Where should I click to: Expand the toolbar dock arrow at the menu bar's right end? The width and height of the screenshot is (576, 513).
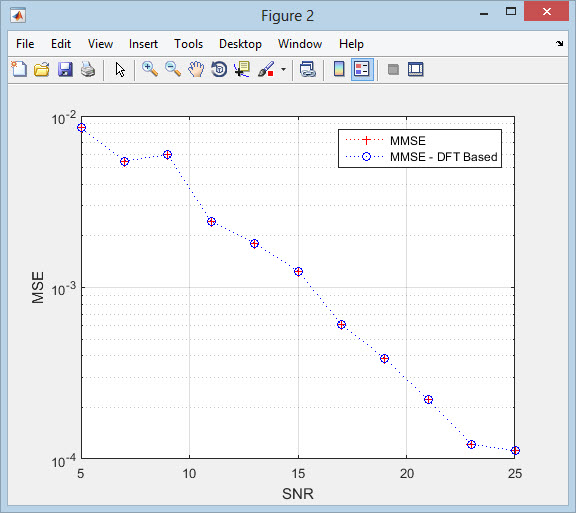(x=559, y=43)
